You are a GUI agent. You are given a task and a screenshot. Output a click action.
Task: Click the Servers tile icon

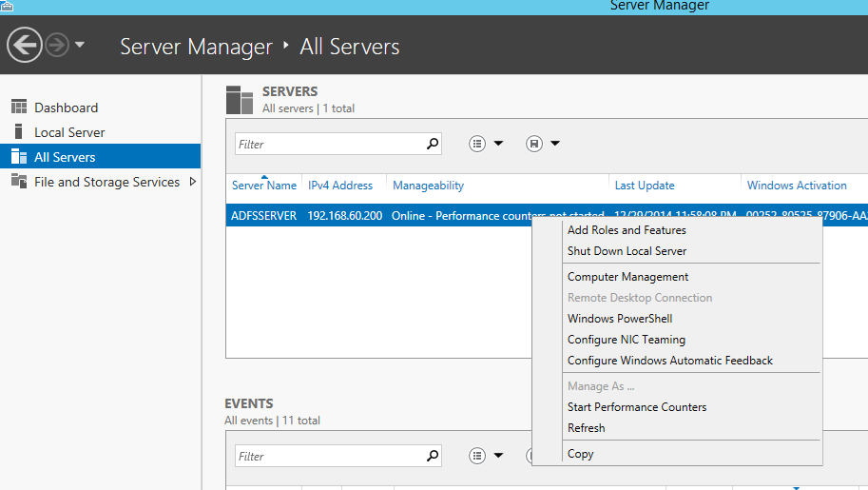(240, 100)
